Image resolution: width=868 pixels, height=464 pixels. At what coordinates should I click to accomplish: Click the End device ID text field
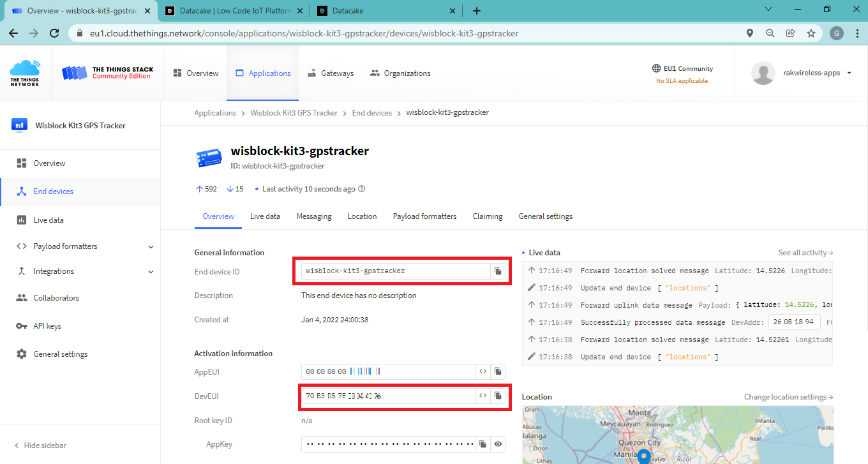tap(394, 271)
